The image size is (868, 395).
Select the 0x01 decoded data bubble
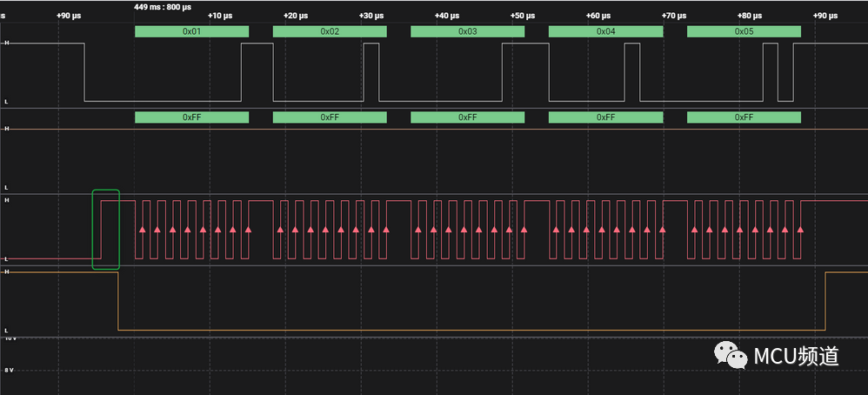click(191, 31)
